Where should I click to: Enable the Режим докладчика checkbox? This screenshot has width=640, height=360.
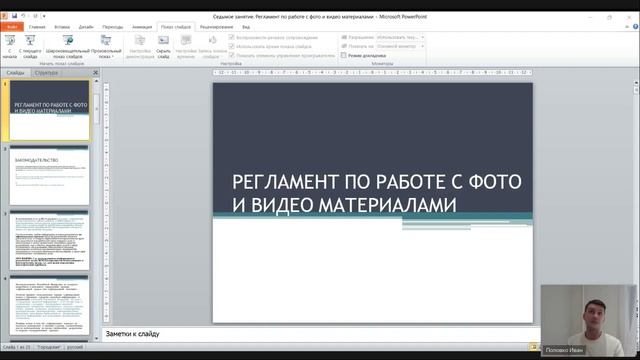pyautogui.click(x=344, y=55)
